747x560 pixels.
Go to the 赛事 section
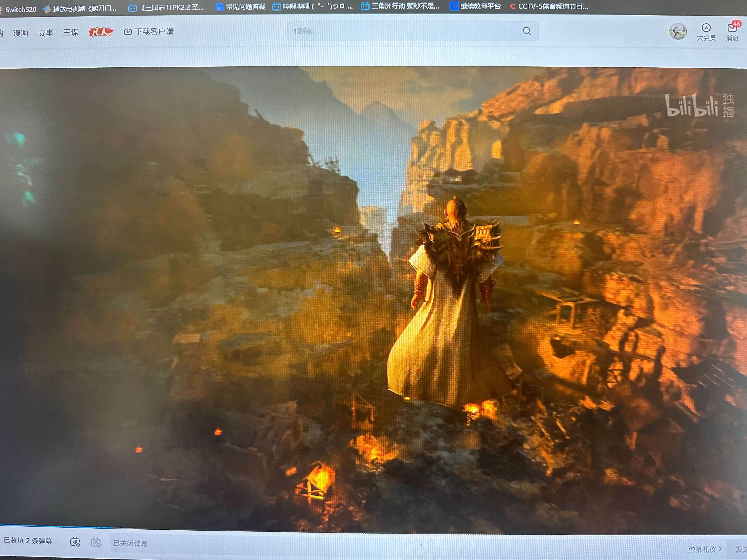click(46, 33)
